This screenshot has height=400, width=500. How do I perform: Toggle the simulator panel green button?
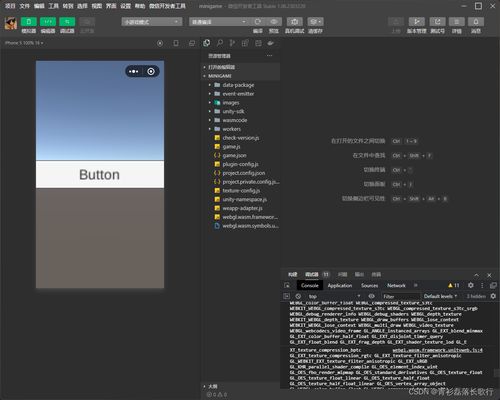pos(29,22)
